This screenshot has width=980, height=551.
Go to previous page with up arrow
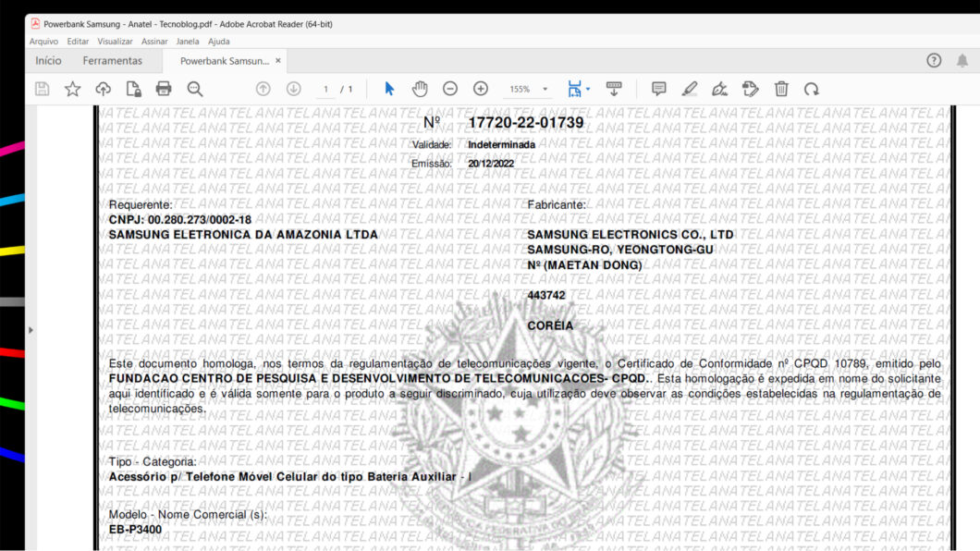click(263, 89)
